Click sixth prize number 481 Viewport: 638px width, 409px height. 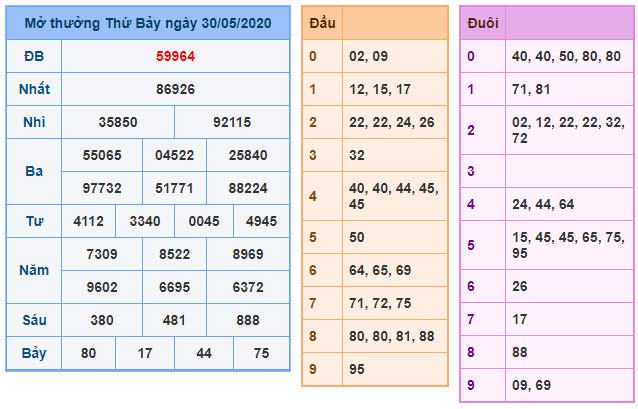pos(175,320)
